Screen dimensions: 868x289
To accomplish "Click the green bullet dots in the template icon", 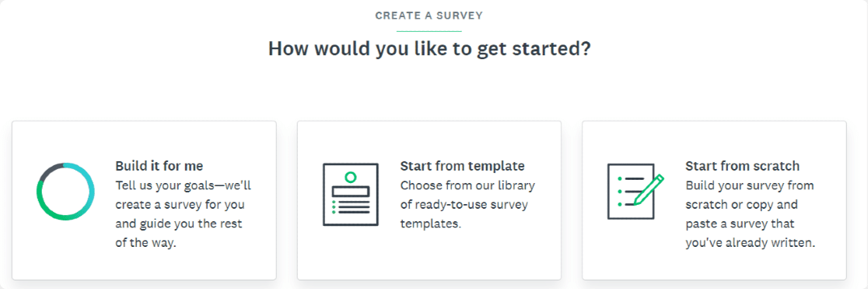I will pos(334,207).
